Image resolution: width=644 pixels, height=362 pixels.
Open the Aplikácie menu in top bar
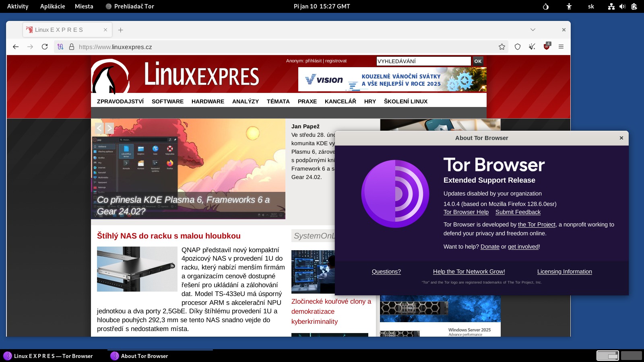coord(52,6)
